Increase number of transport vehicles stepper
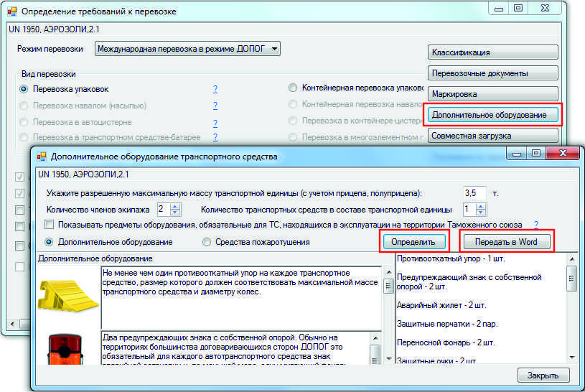 (x=481, y=206)
